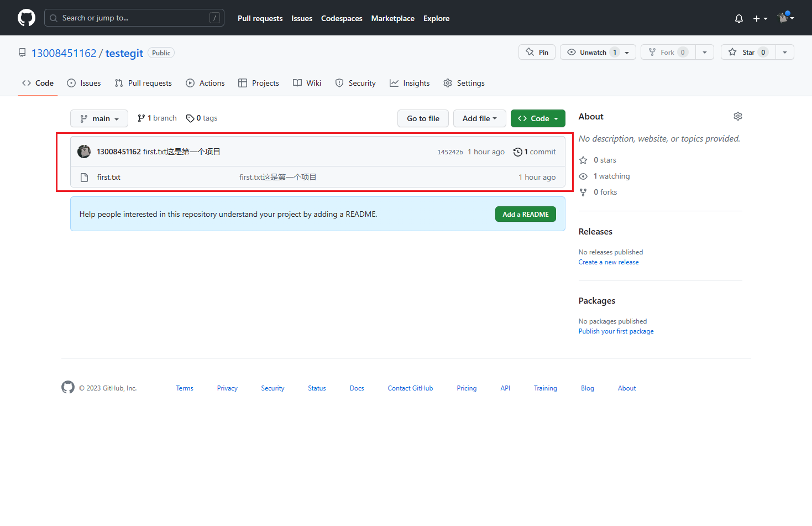
Task: Open the Add file dropdown
Action: [480, 118]
